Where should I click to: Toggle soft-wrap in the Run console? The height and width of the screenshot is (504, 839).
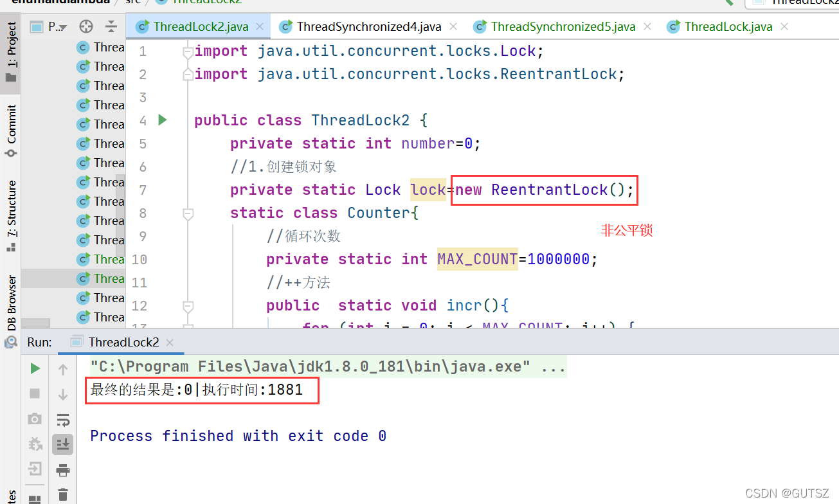[x=63, y=420]
